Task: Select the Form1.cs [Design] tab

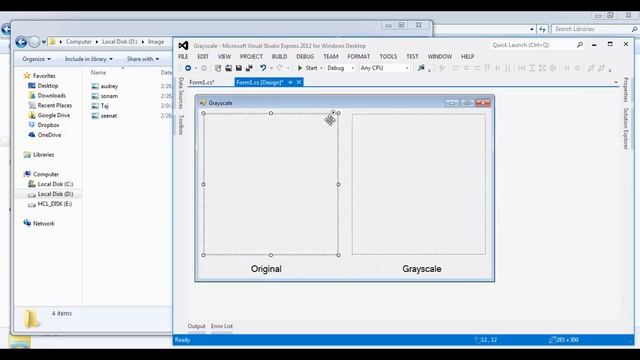Action: click(260, 82)
